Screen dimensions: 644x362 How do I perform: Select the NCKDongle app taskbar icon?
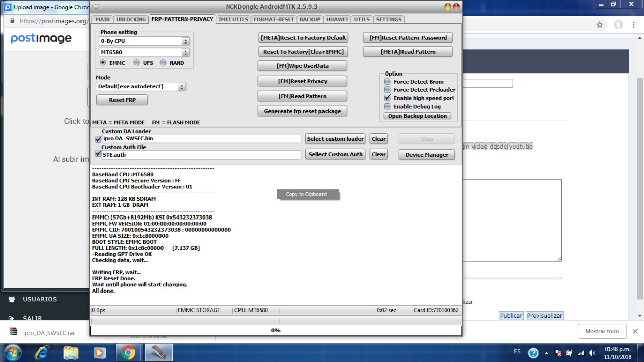click(158, 352)
